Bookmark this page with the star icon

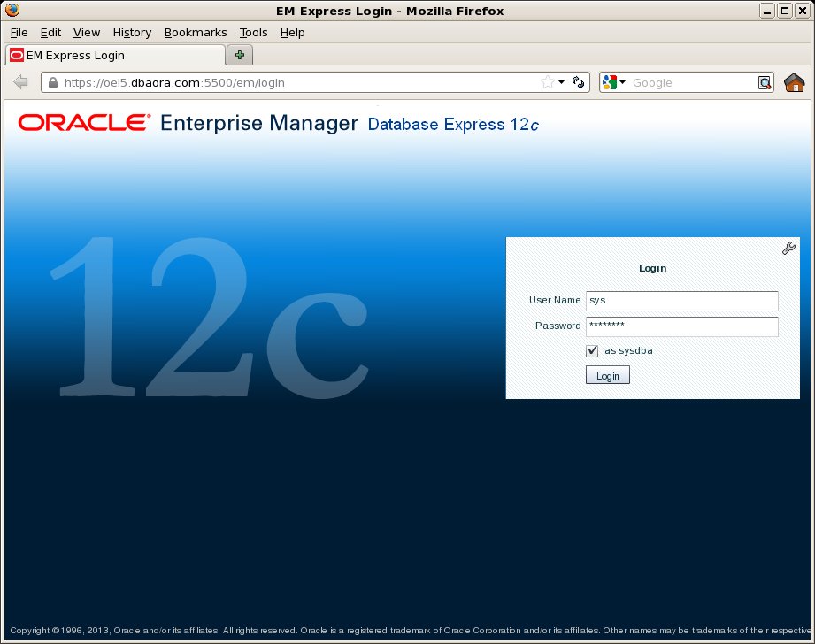548,82
